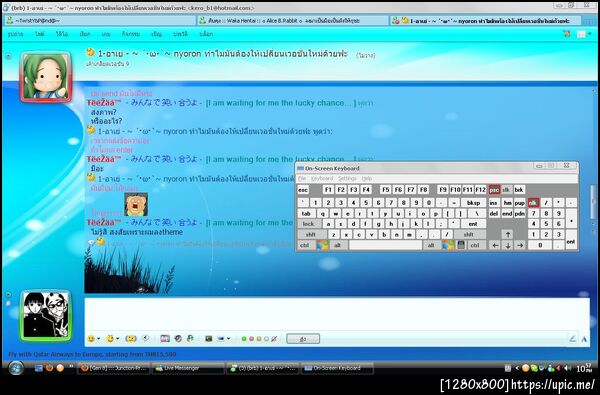Click the green-haired contact display picture
The image size is (600, 395).
tap(46, 77)
